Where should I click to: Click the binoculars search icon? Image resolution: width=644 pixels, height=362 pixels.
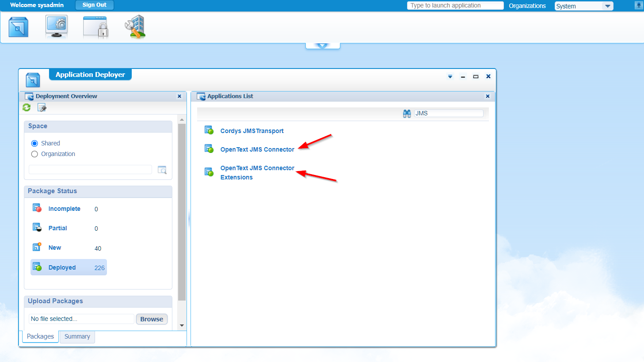[x=407, y=114]
